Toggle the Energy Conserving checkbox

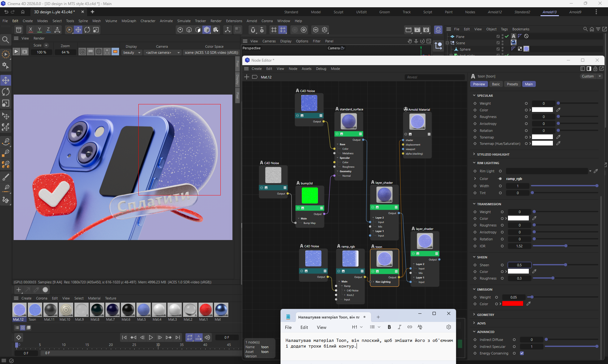tap(522, 353)
